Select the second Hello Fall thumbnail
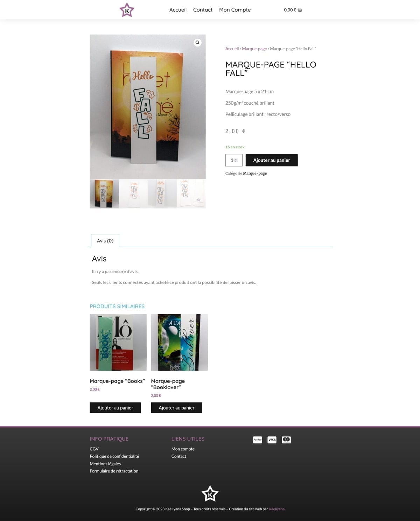 click(133, 194)
